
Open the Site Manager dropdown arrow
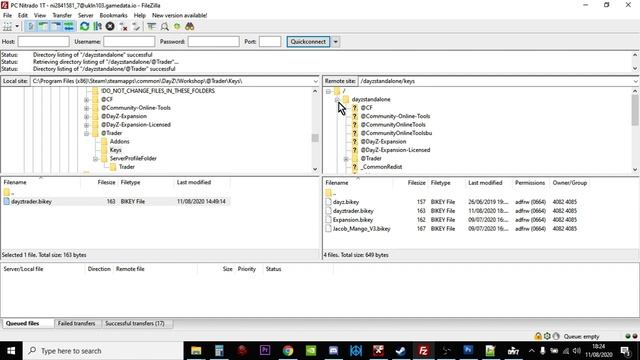point(17,27)
